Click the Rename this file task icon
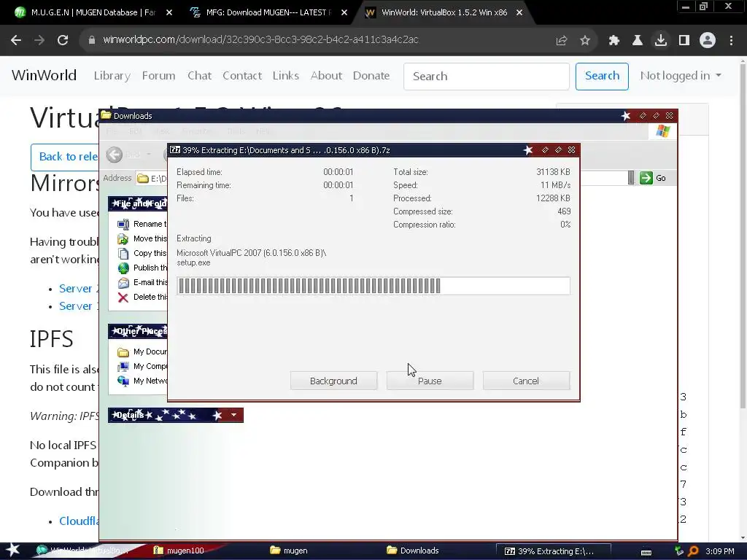The image size is (747, 560). (x=123, y=225)
